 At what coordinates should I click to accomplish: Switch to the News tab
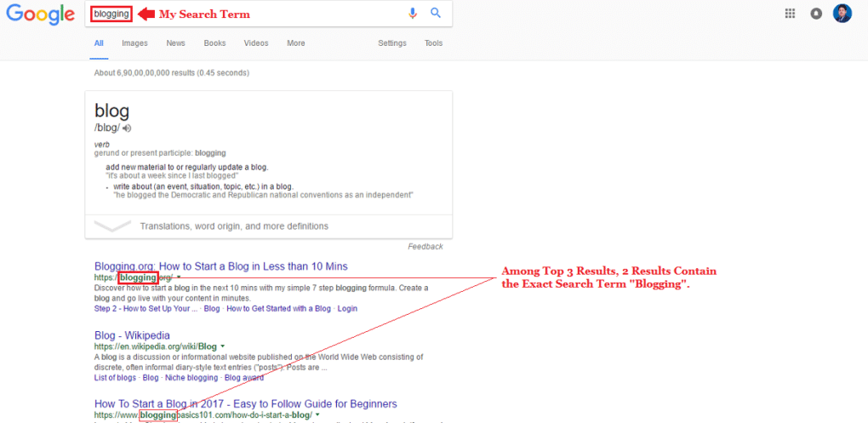pyautogui.click(x=175, y=43)
